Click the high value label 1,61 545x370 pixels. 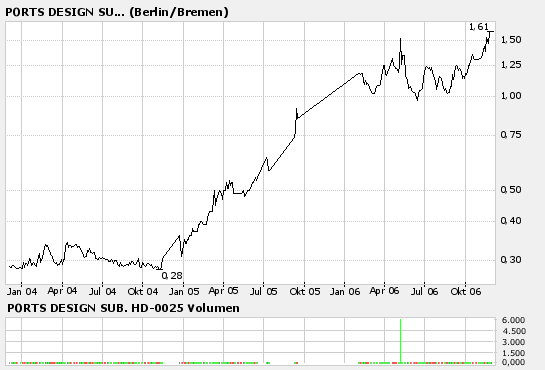click(479, 27)
